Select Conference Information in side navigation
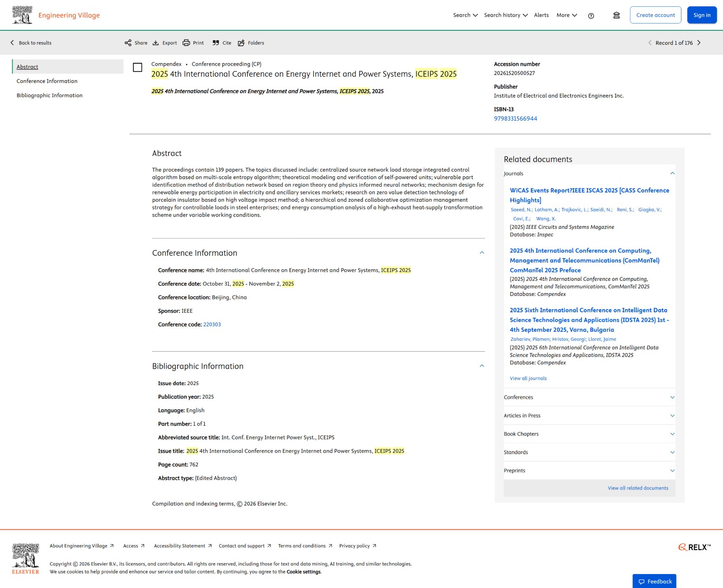This screenshot has width=723, height=588. [x=47, y=81]
